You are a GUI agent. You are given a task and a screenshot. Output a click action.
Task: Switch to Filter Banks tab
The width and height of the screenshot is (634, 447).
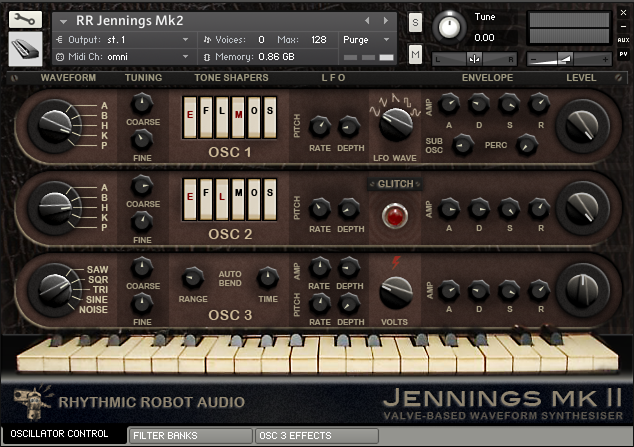[190, 436]
